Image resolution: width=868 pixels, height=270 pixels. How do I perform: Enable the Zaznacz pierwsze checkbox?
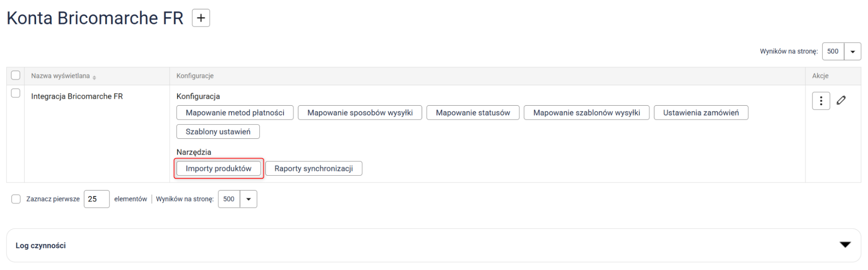tap(16, 199)
